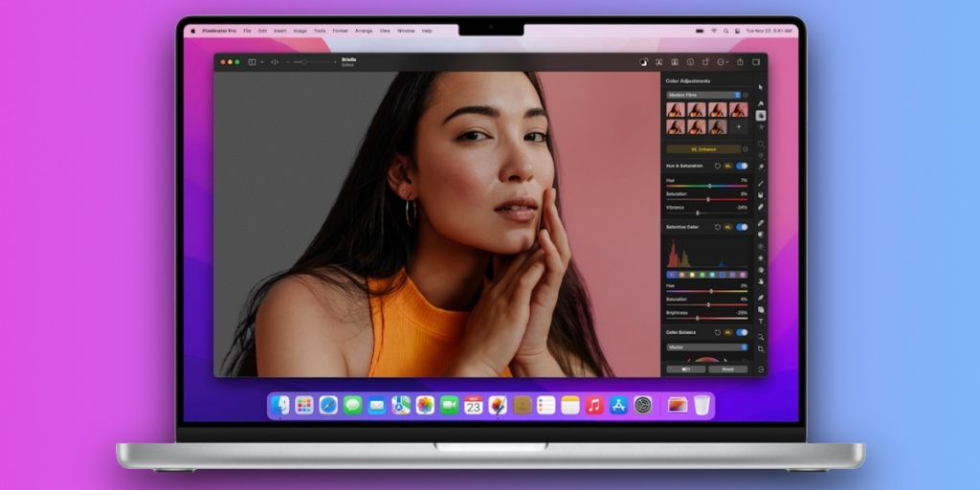Click ML button for Selective Color
The height and width of the screenshot is (490, 980).
coord(728,227)
